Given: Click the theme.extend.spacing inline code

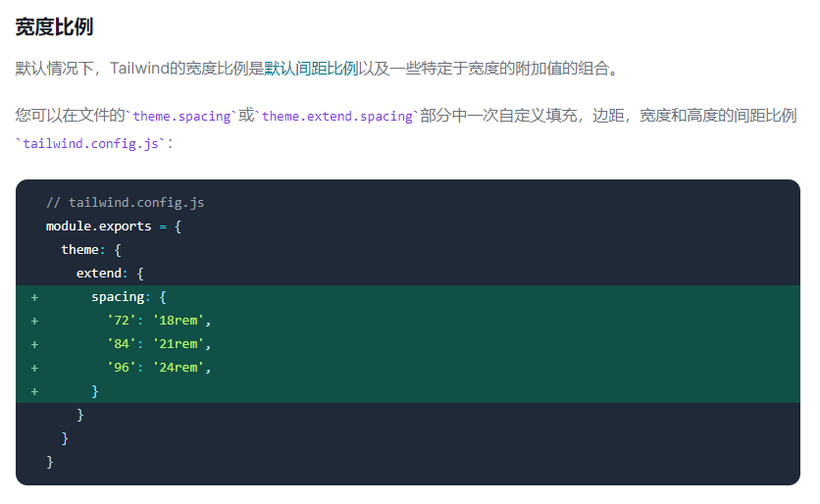Looking at the screenshot, I should [336, 116].
